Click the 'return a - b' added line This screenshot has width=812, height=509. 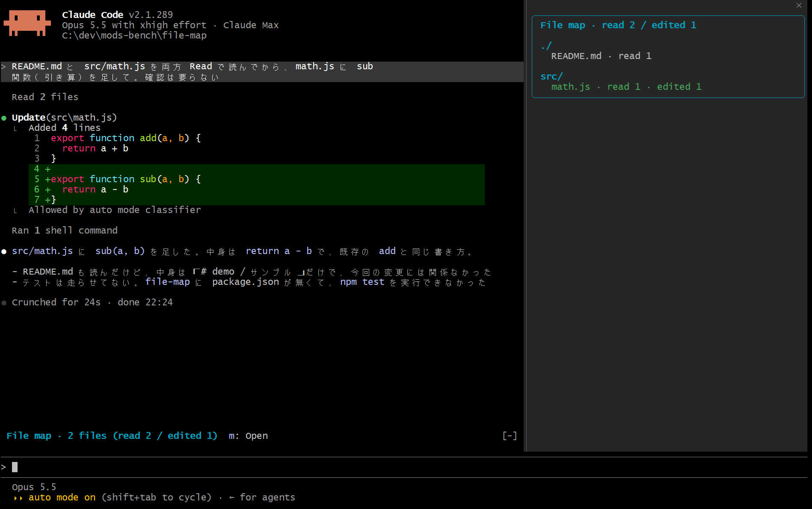click(x=95, y=189)
